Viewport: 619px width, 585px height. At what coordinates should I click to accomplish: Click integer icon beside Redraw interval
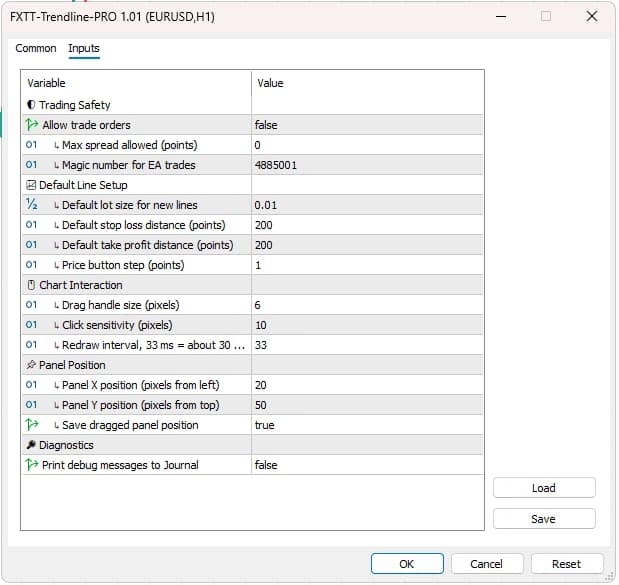coord(31,345)
